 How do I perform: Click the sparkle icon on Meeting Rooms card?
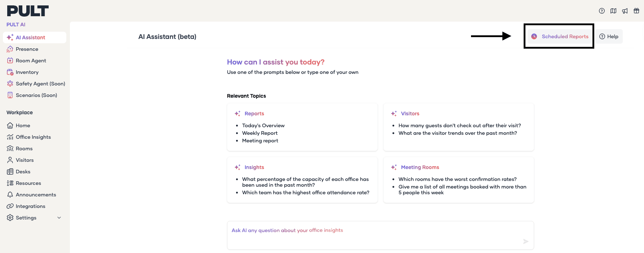[x=394, y=167]
